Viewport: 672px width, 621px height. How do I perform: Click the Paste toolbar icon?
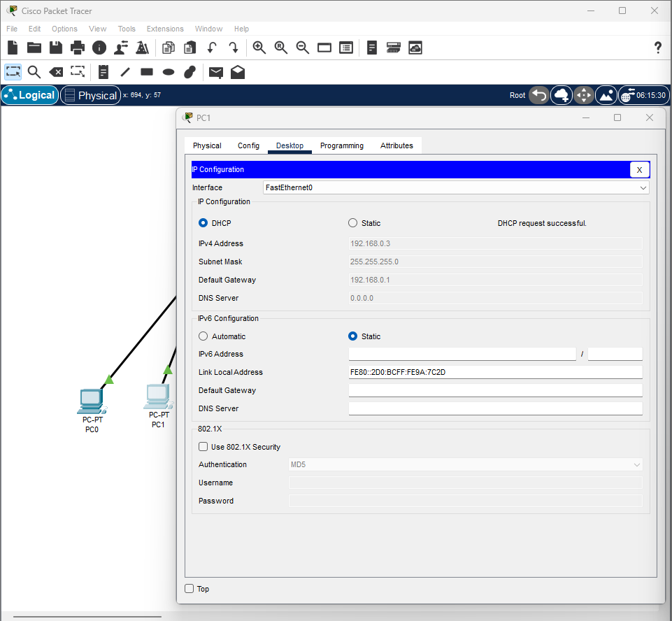point(190,48)
